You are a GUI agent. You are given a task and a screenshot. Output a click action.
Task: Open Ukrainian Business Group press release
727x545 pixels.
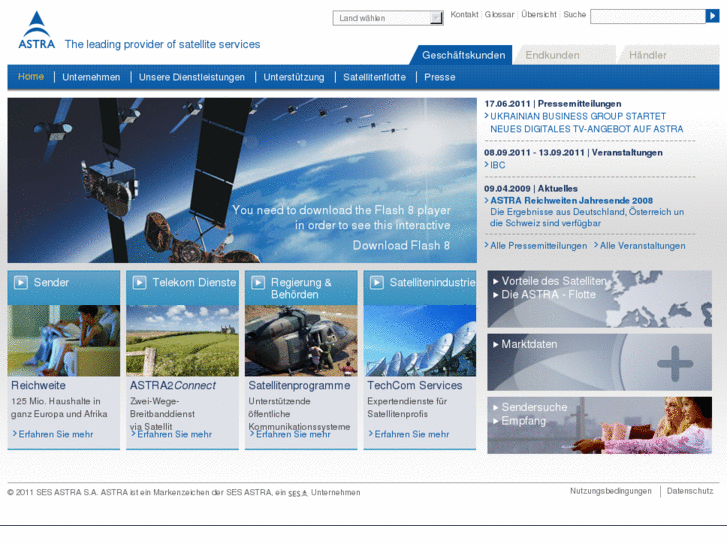click(x=587, y=122)
